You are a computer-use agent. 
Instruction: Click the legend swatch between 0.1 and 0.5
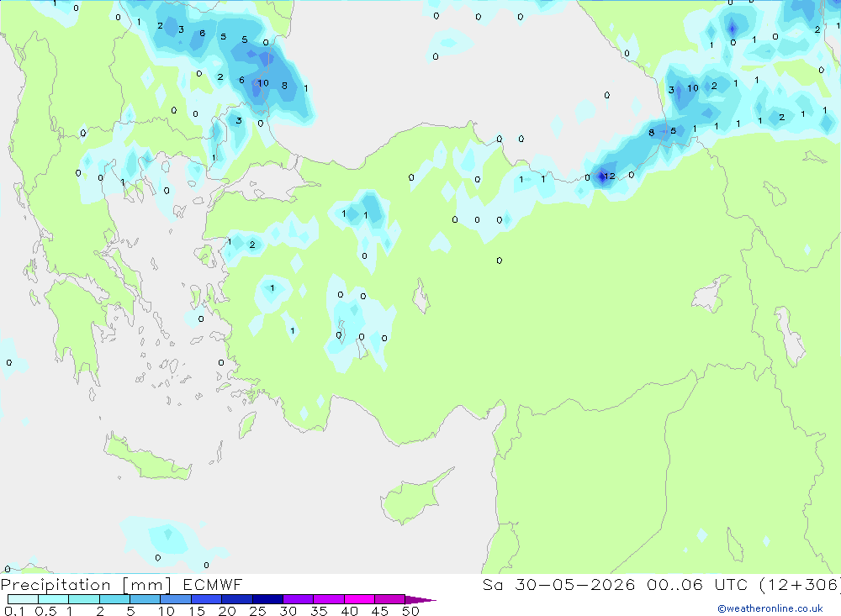[23, 599]
